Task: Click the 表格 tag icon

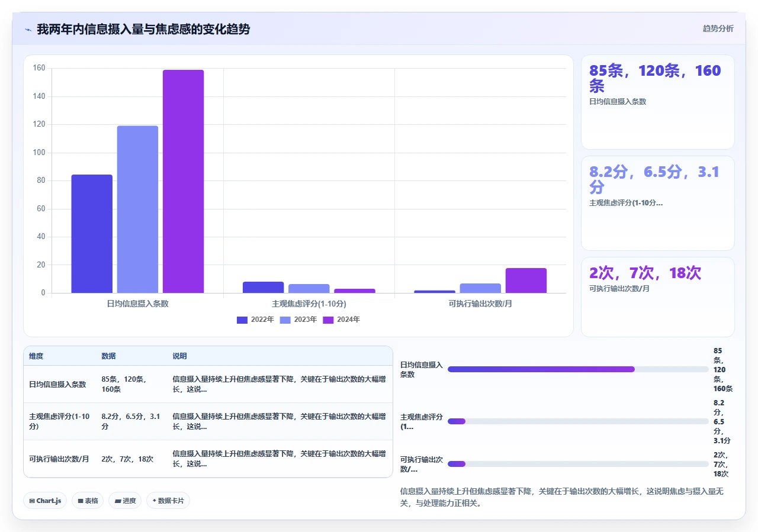Action: click(x=81, y=501)
